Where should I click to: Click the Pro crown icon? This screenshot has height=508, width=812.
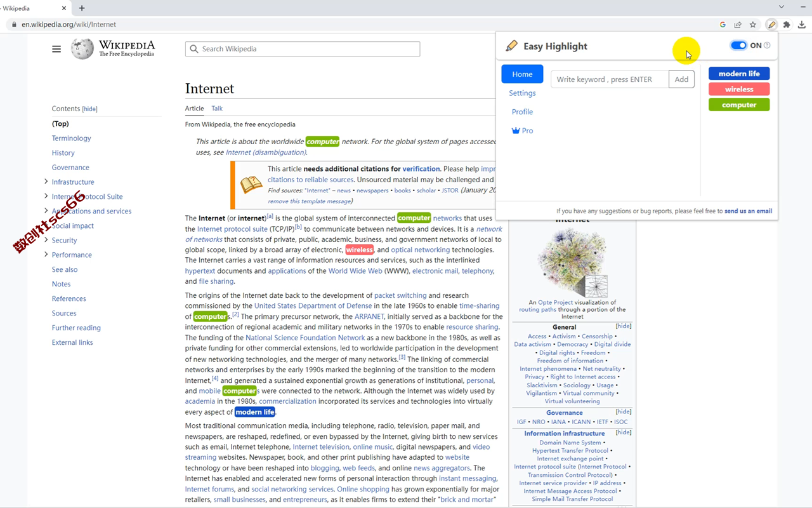click(x=516, y=131)
